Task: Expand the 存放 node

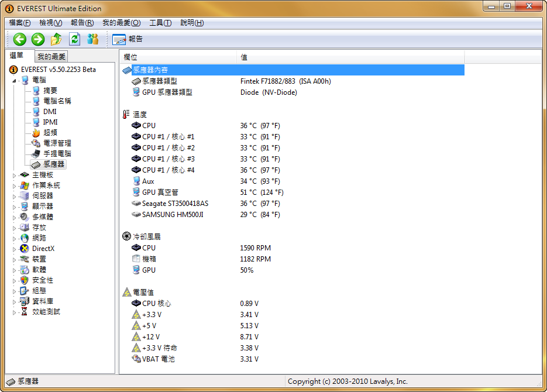Action: (x=14, y=228)
